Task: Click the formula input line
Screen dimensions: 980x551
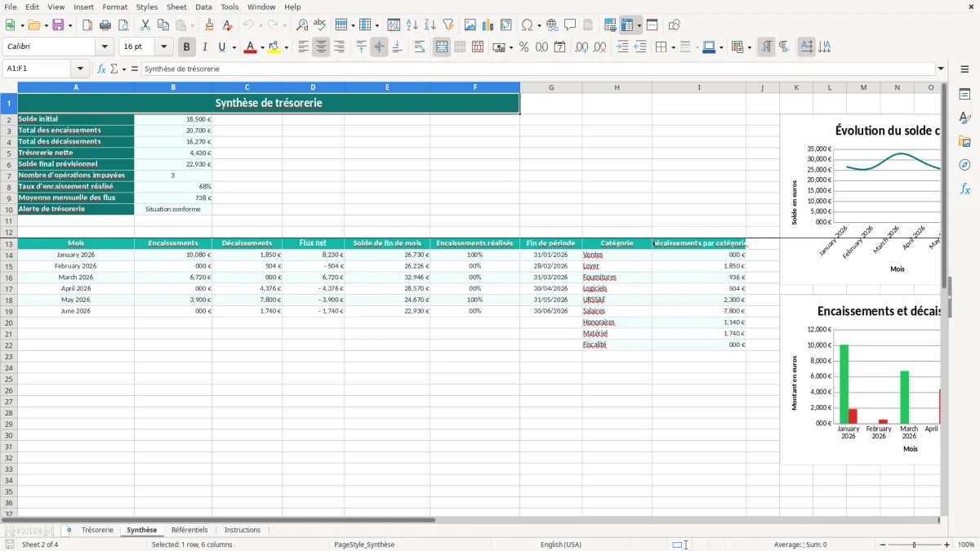Action: coord(537,69)
